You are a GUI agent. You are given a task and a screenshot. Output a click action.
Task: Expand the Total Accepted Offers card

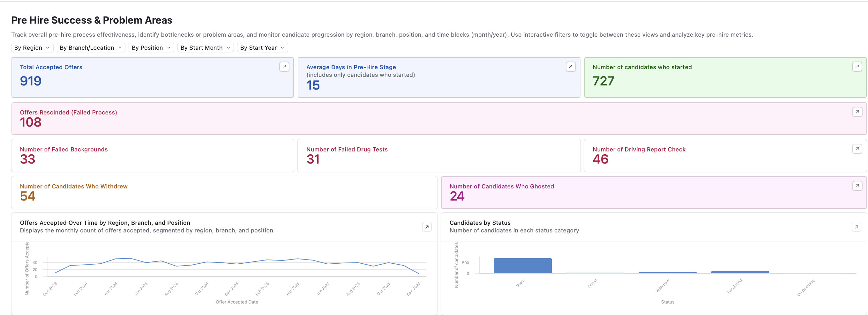coord(284,67)
